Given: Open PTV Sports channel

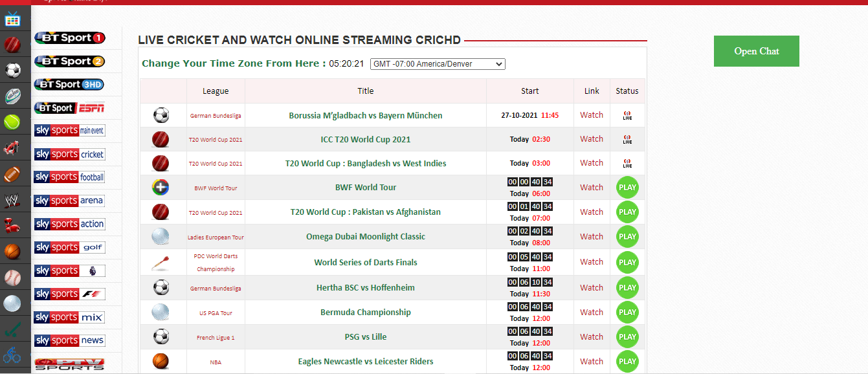Looking at the screenshot, I should [x=69, y=364].
